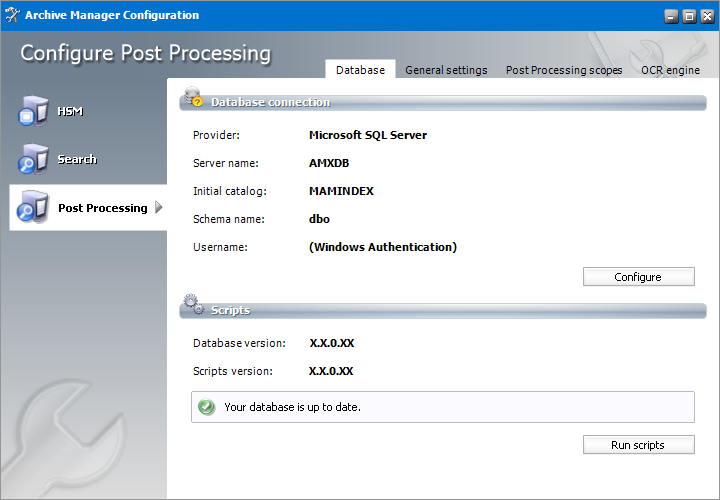The width and height of the screenshot is (720, 500).
Task: Select the Search label in sidebar
Action: pyautogui.click(x=77, y=159)
